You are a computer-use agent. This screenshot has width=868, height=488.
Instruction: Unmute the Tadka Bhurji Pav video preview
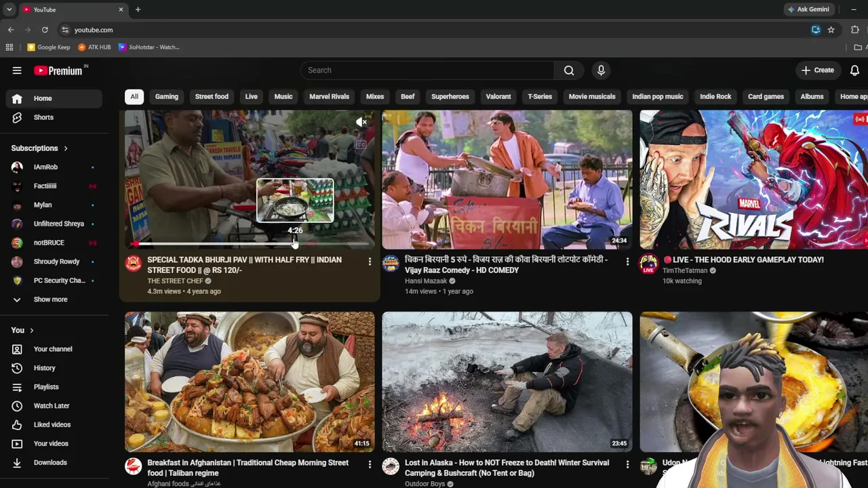pyautogui.click(x=361, y=123)
